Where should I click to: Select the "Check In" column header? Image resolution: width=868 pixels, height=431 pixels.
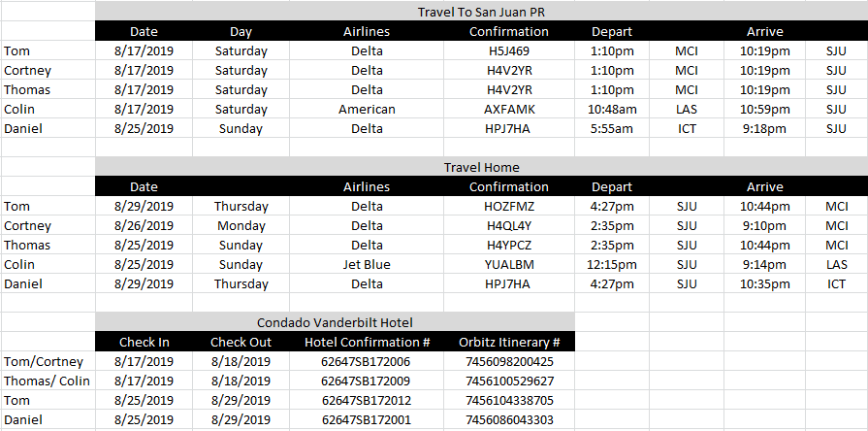[144, 342]
